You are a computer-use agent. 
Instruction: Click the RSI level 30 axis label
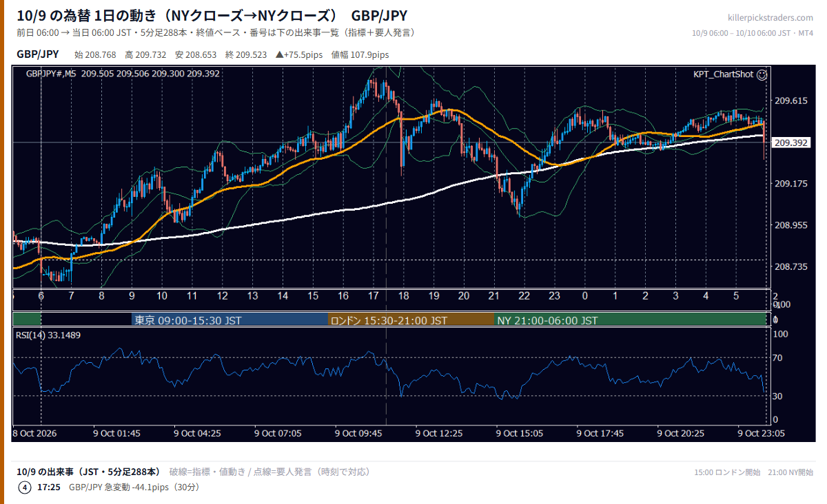point(779,396)
